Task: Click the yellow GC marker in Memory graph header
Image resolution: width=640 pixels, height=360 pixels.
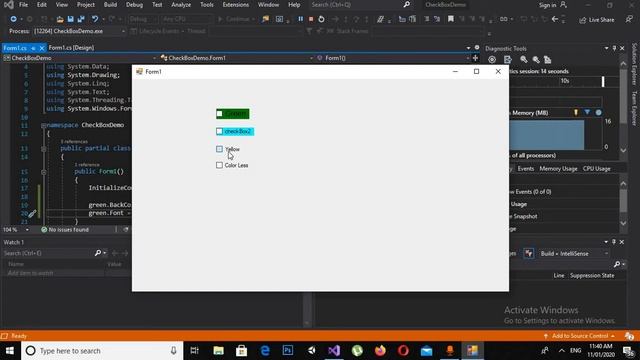Action: pyautogui.click(x=576, y=112)
